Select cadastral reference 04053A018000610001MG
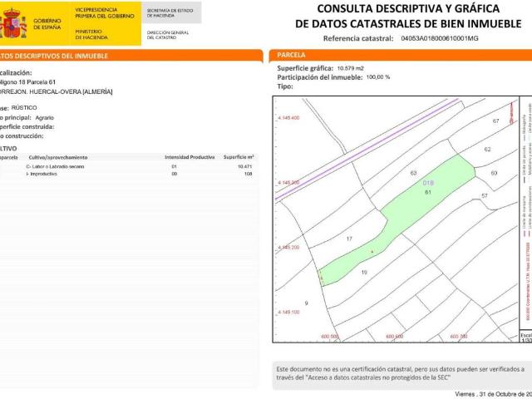This screenshot has height=399, width=532. point(440,38)
